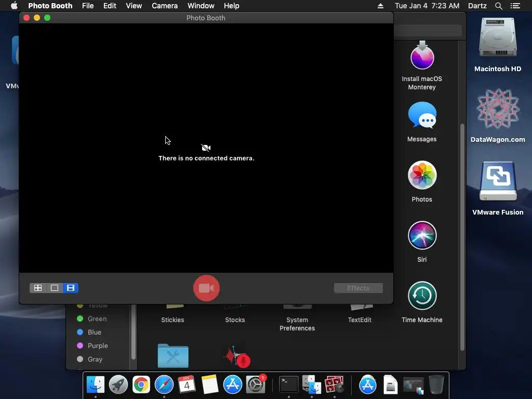
Task: Open Time Machine in Finder window
Action: [422, 296]
